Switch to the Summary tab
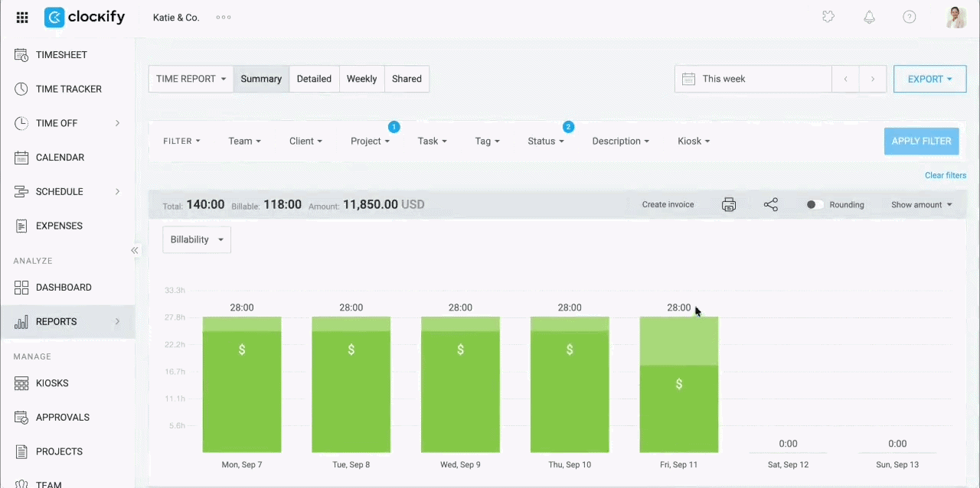Image resolution: width=980 pixels, height=488 pixels. [261, 79]
